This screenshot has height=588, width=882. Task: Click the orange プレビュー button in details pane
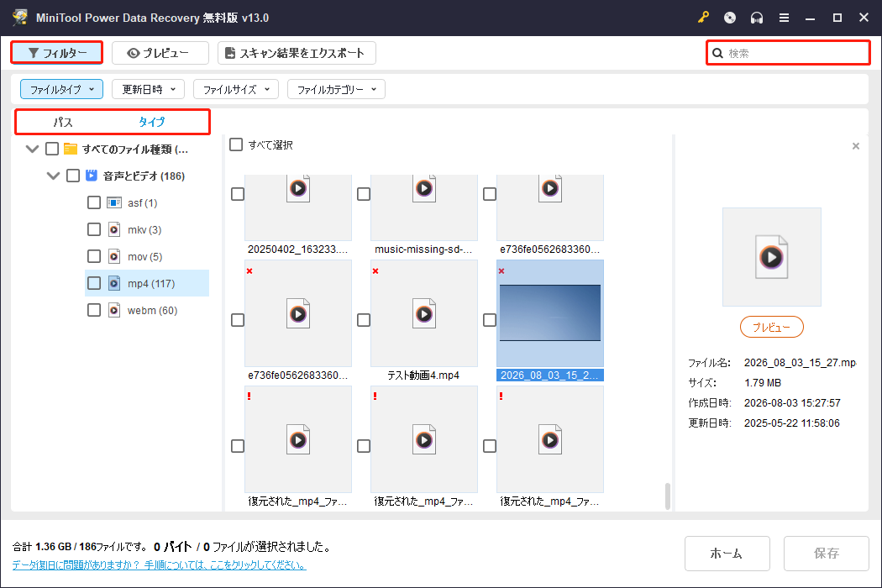(x=771, y=327)
